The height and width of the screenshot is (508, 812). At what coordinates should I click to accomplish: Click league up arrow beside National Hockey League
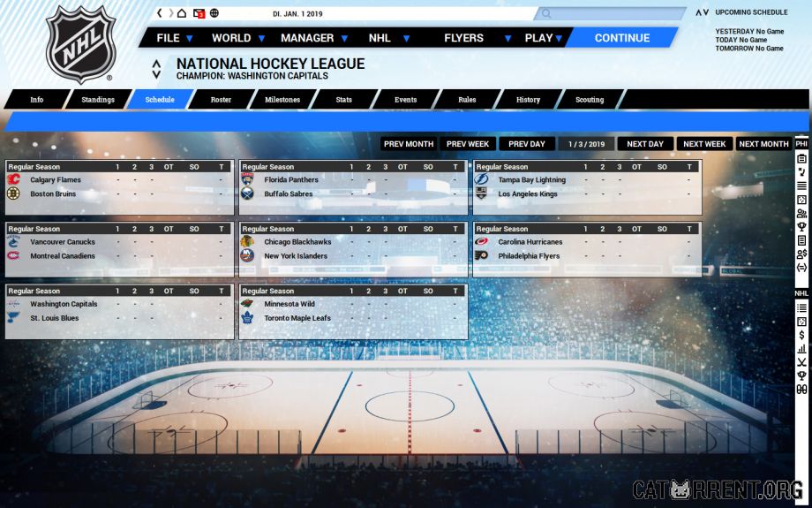156,64
